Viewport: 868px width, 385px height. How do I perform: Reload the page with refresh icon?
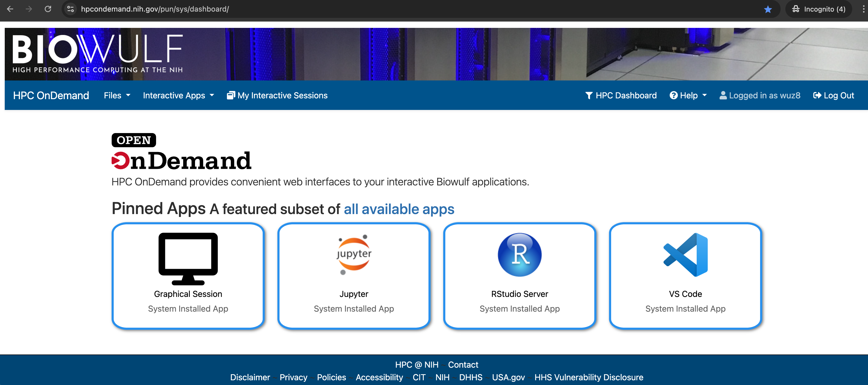(48, 9)
